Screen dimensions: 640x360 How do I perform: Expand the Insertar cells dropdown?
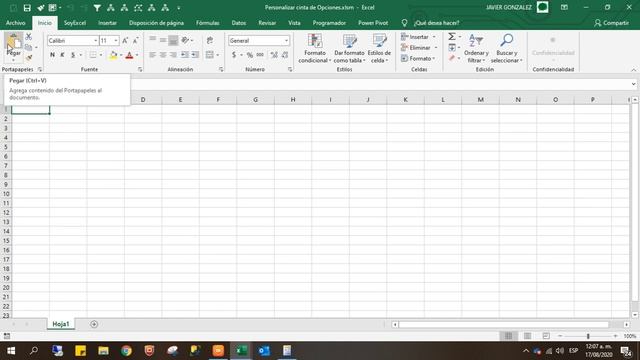(x=434, y=37)
